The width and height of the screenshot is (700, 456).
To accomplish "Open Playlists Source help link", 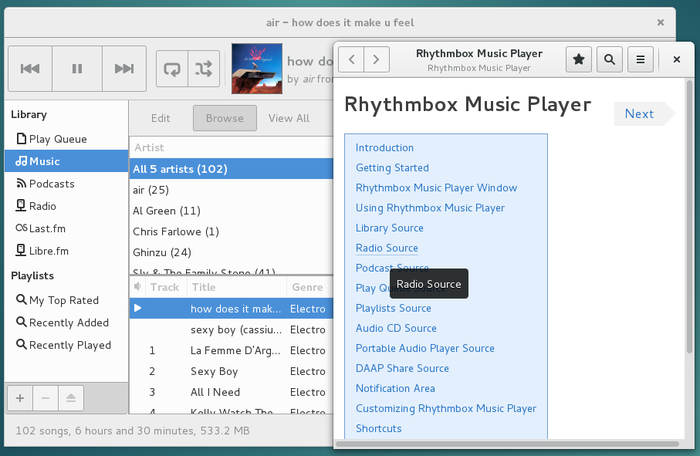I will tap(393, 309).
